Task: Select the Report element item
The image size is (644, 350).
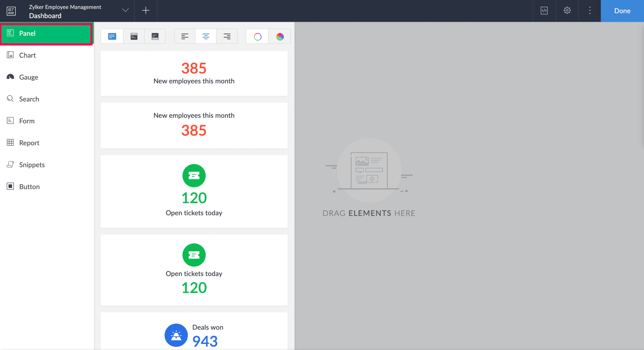Action: (29, 143)
